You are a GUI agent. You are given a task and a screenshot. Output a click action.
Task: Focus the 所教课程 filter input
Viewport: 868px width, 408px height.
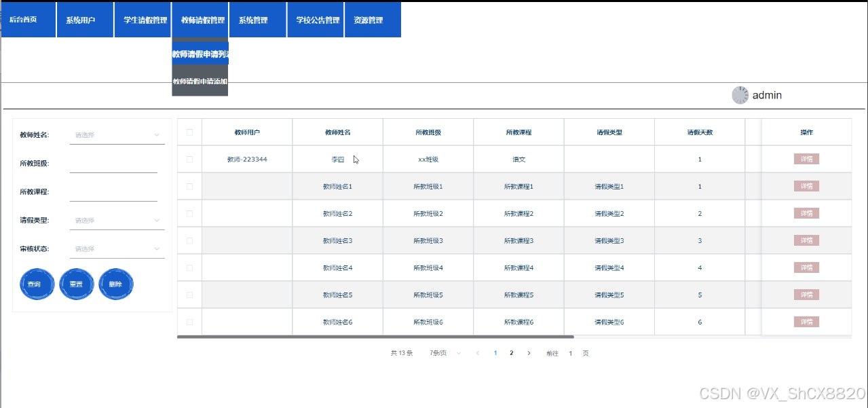(x=113, y=192)
